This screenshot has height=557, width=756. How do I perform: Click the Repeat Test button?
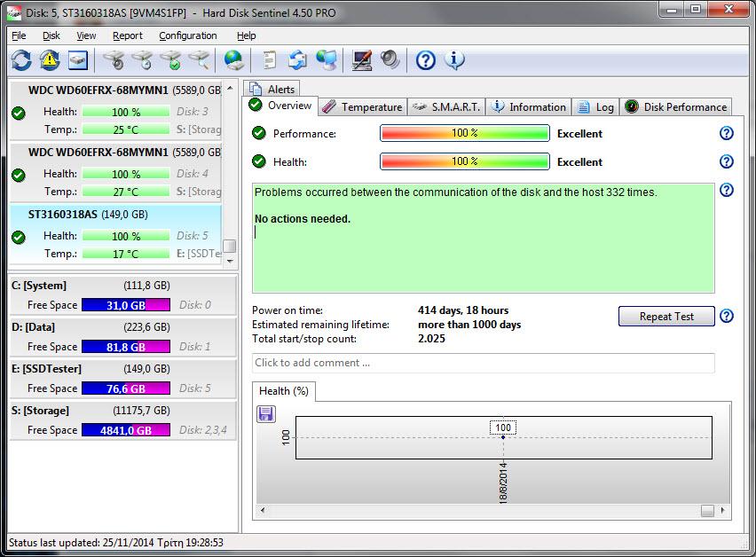[x=666, y=316]
